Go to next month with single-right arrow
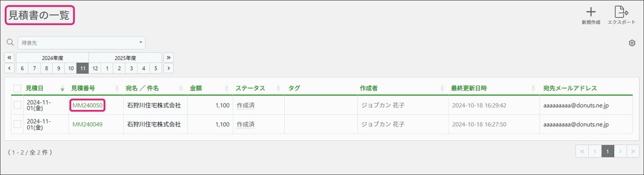 pos(169,68)
